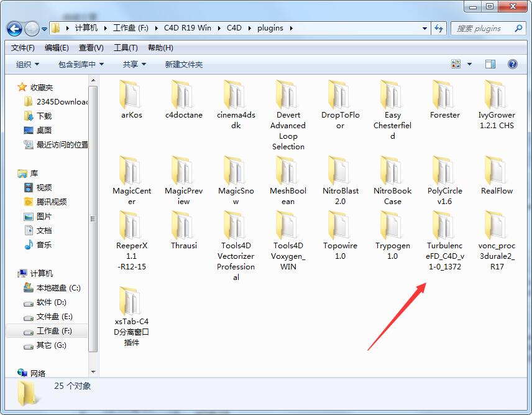Click the help question mark icon
The width and height of the screenshot is (532, 415).
(513, 64)
